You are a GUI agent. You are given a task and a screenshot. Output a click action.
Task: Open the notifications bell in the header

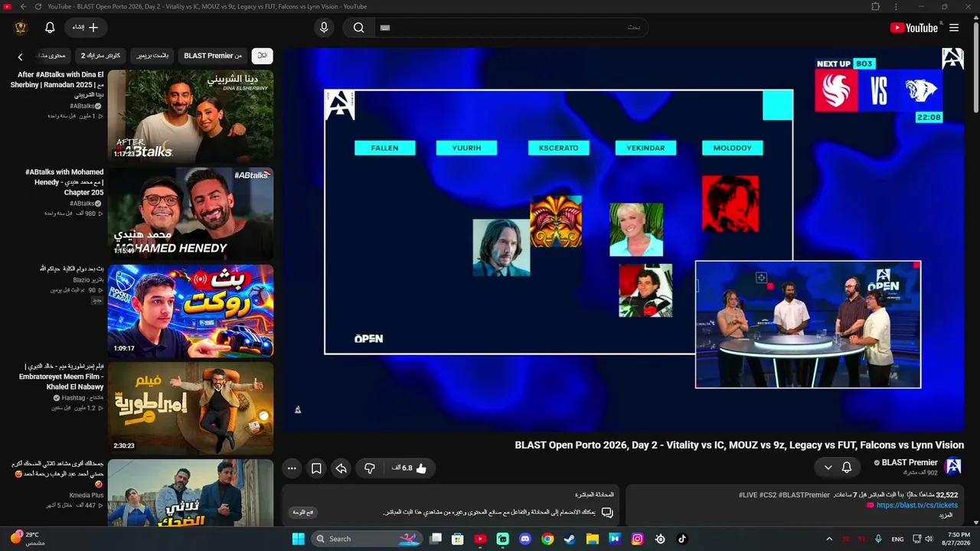tap(50, 28)
